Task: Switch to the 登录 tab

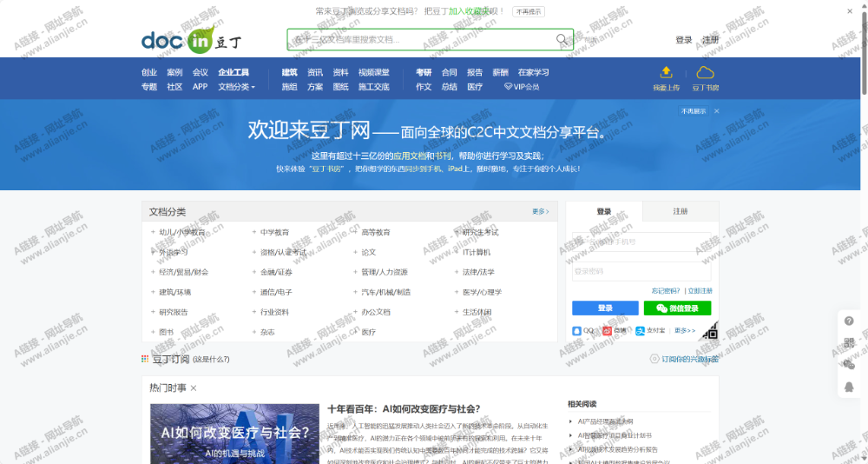Action: (604, 211)
